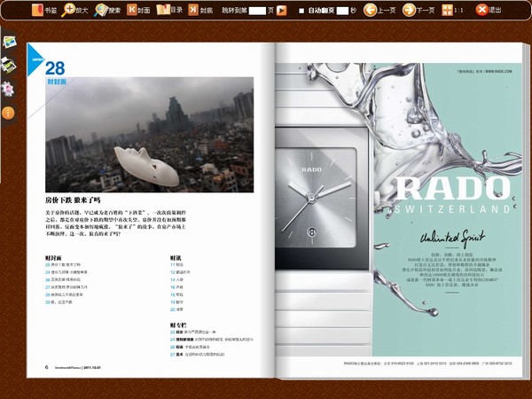Click the orange go-to-page arrow button
532x399 pixels.
pyautogui.click(x=282, y=11)
